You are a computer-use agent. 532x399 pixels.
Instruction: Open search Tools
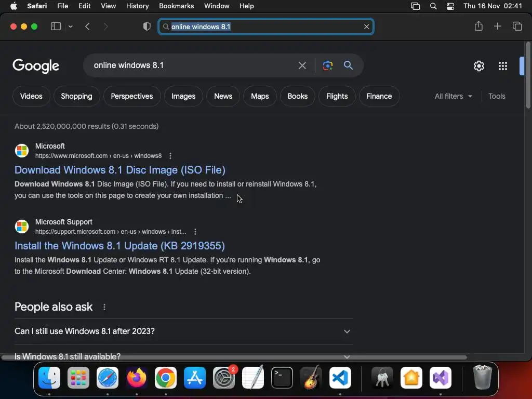coord(497,96)
